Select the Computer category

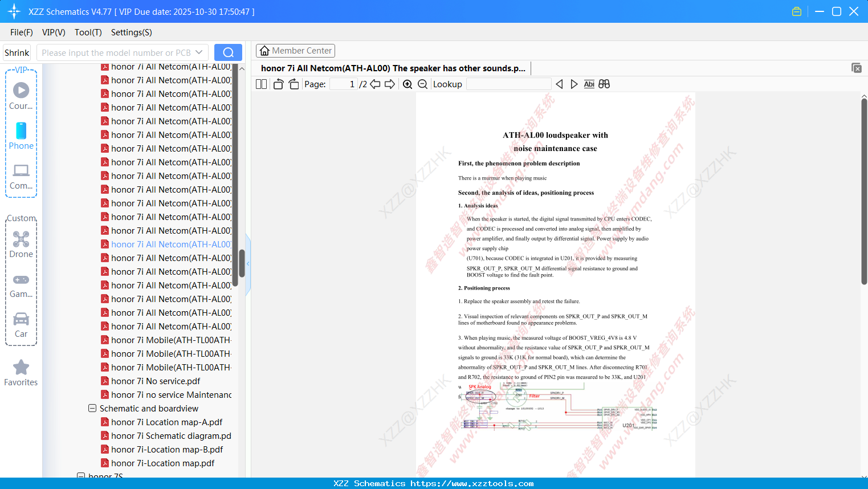coord(21,177)
